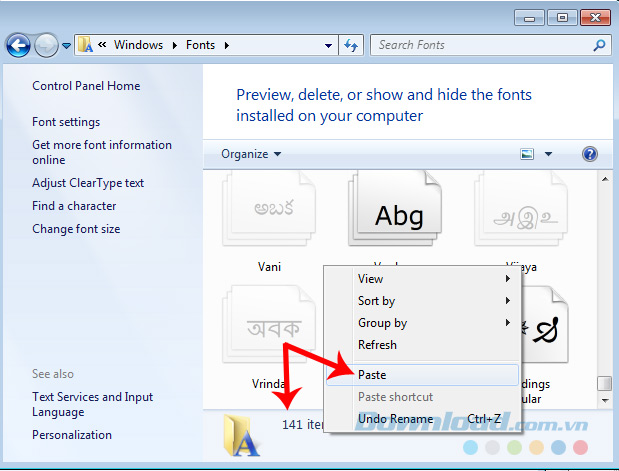Open the Sort by submenu
Image resolution: width=619 pixels, height=471 pixels.
376,301
